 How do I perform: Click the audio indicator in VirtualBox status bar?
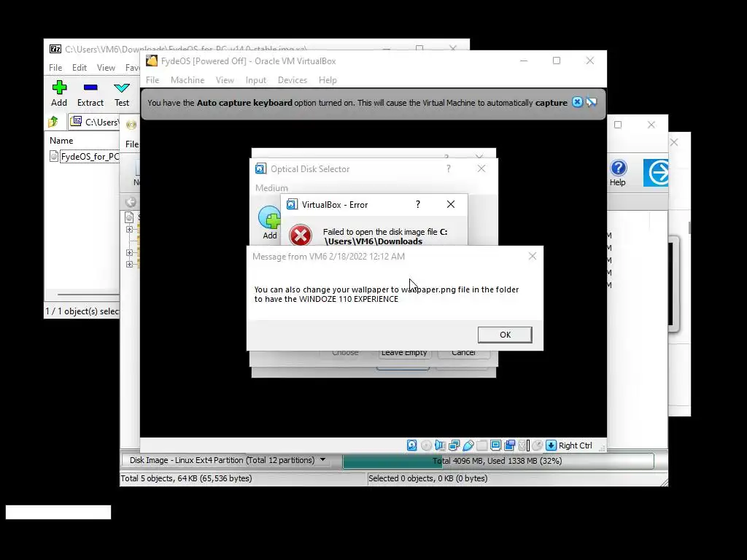[x=440, y=446]
